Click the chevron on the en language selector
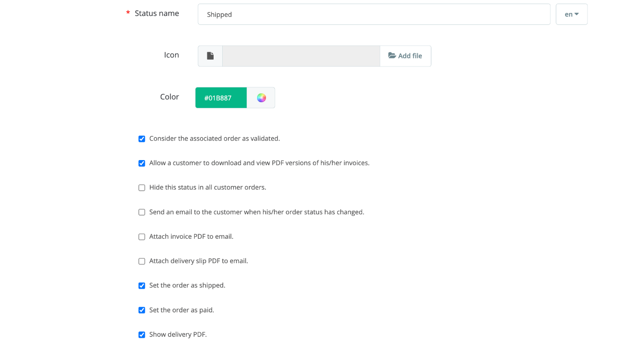This screenshot has height=364, width=640. click(x=577, y=14)
